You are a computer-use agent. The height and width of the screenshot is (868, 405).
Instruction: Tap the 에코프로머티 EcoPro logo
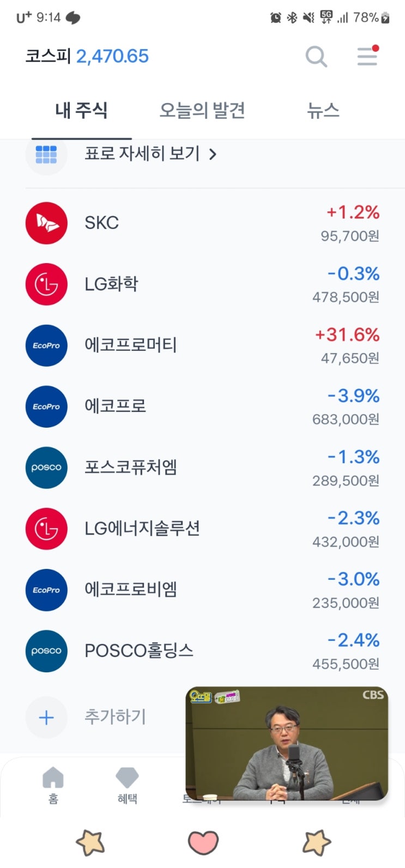(x=46, y=345)
